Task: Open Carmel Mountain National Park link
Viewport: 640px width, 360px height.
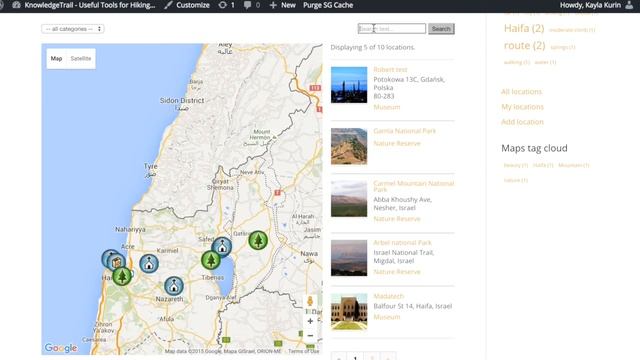Action: (x=413, y=187)
